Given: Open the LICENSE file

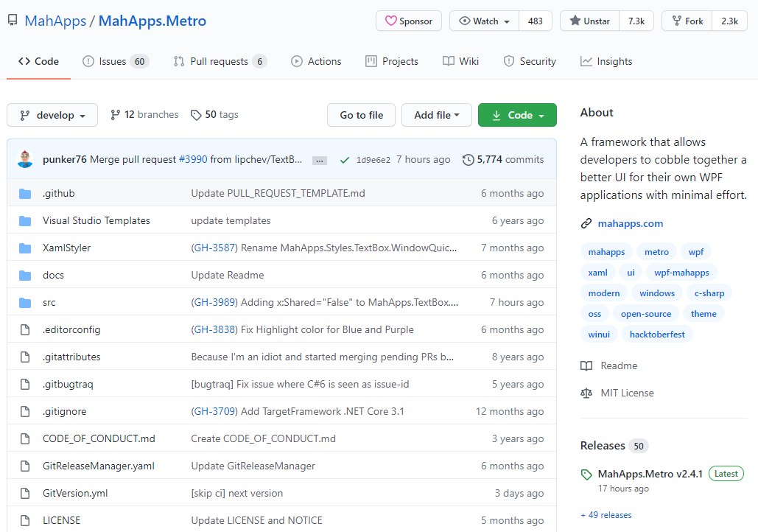Looking at the screenshot, I should (x=61, y=520).
